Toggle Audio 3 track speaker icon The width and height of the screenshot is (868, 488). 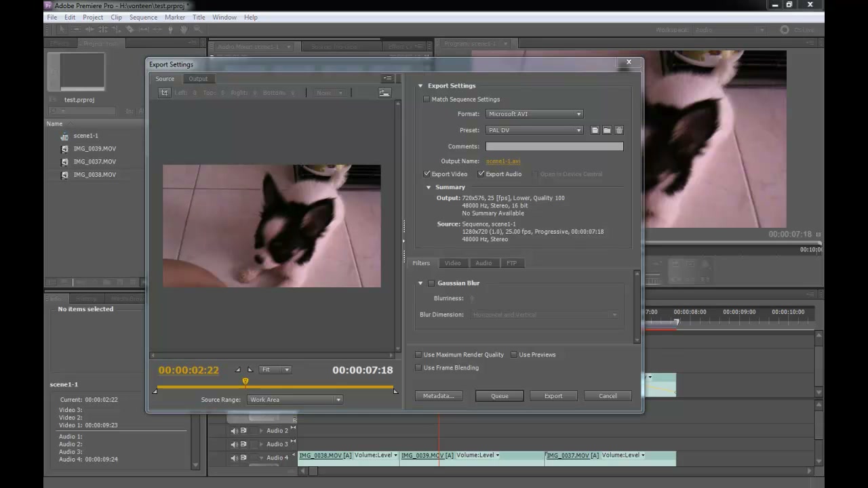click(x=234, y=445)
